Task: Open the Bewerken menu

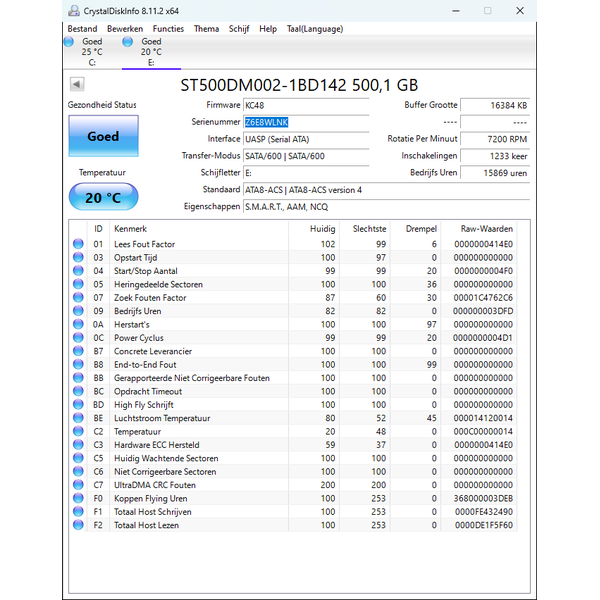Action: click(125, 29)
